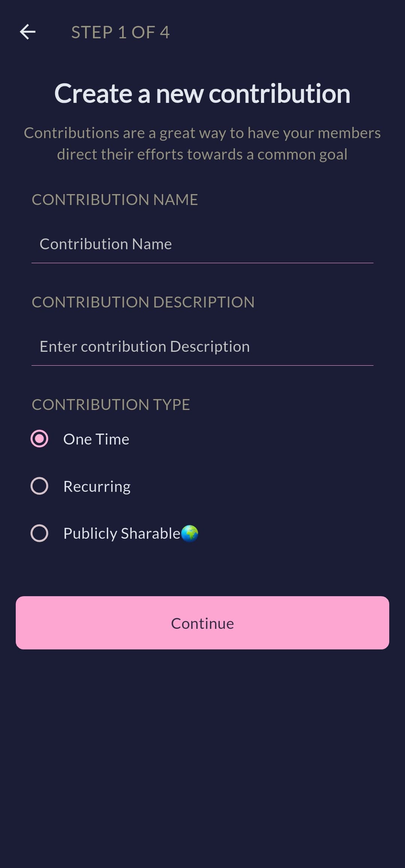Click the CONTRIBUTION TYPE section label
This screenshot has height=868, width=405.
111,405
